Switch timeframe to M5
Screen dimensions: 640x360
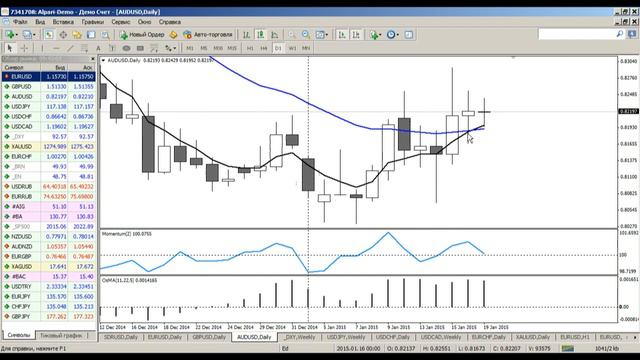(x=204, y=48)
